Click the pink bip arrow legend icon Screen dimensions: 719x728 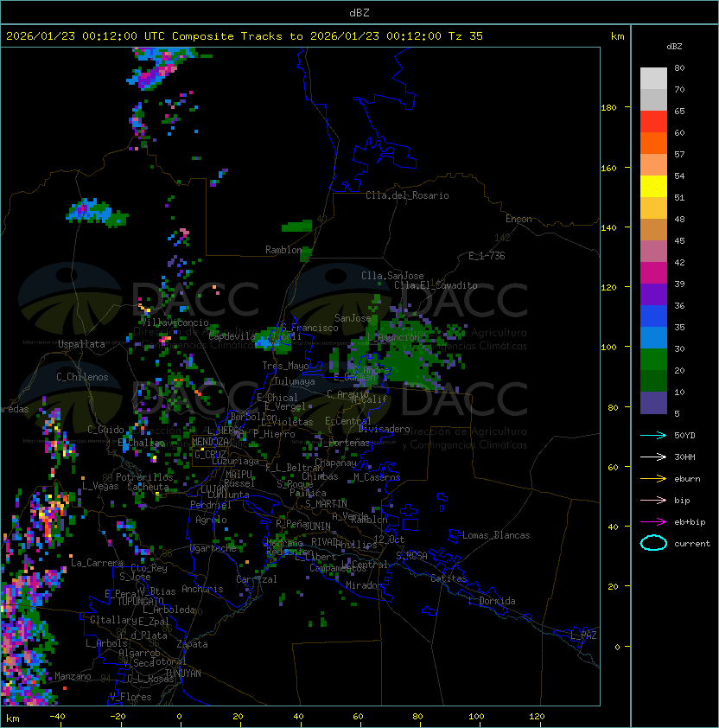pyautogui.click(x=653, y=500)
